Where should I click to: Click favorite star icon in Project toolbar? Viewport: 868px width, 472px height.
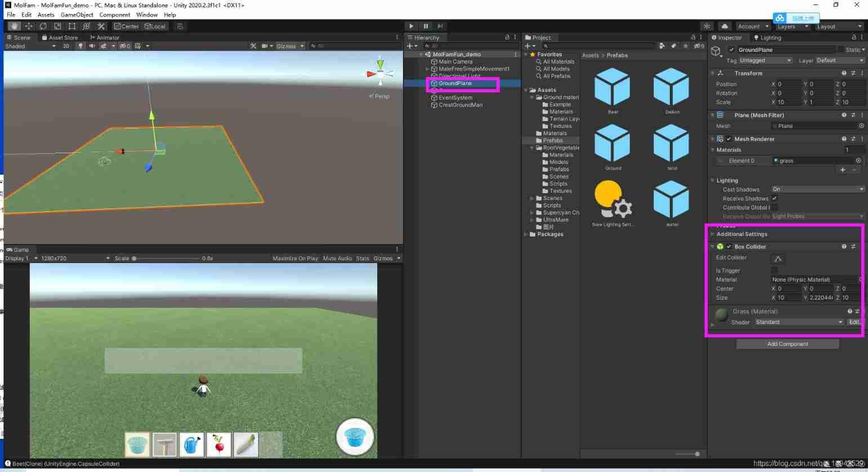(686, 46)
